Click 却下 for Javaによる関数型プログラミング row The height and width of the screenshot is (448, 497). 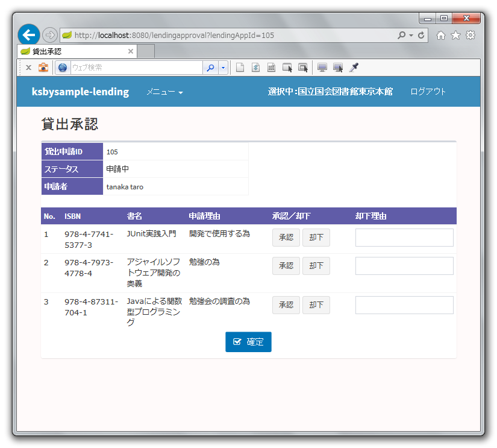point(316,305)
